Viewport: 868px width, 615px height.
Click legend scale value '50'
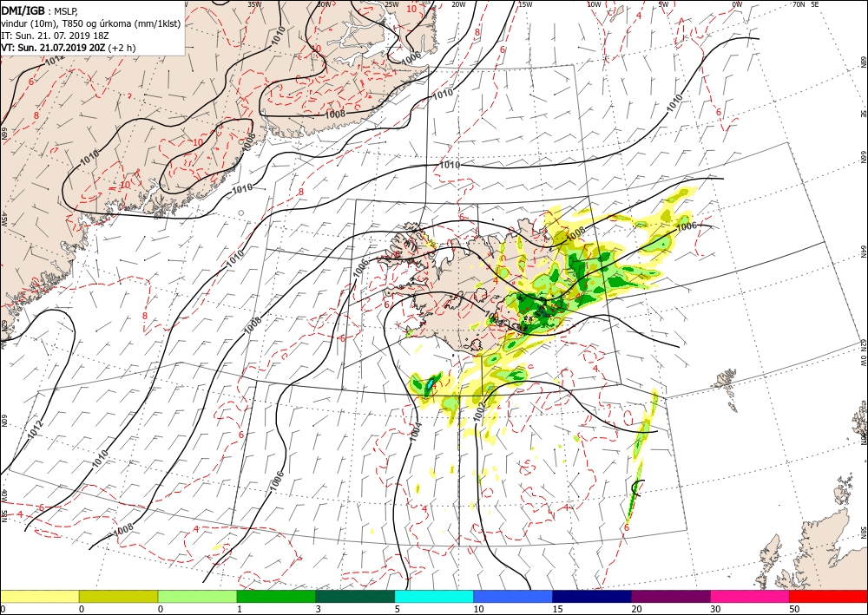[x=793, y=609]
